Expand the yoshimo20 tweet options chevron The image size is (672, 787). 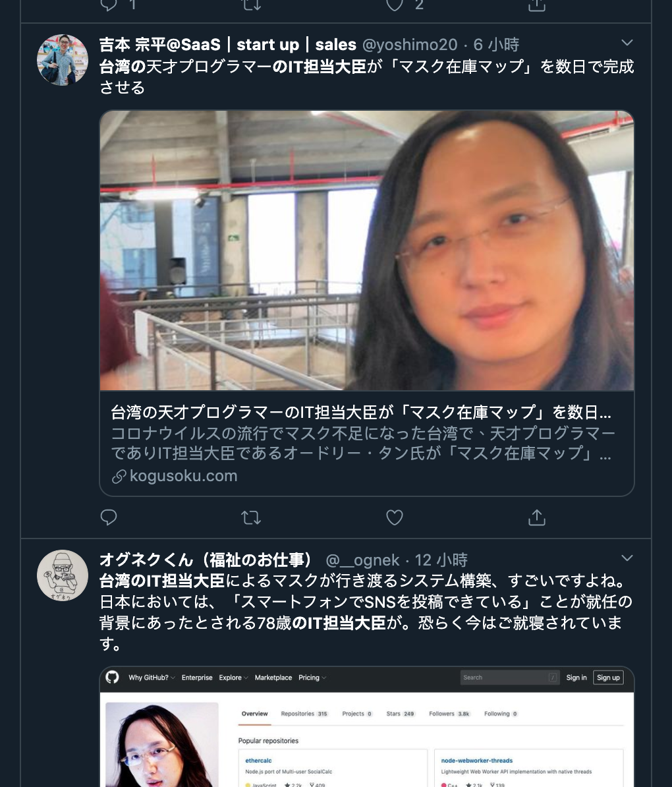[x=627, y=43]
